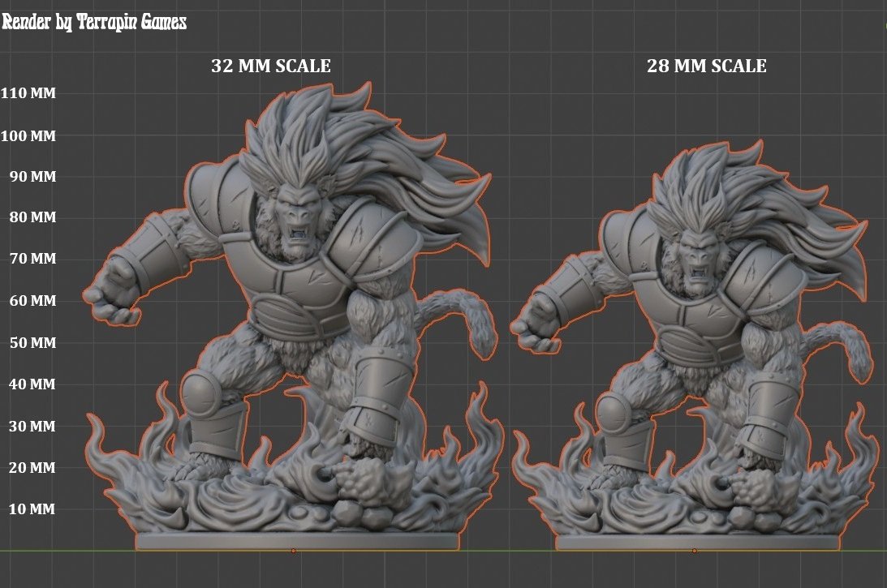Select the 32 mm scale ape model
Viewport: 887px width, 588px height.
[x=294, y=316]
